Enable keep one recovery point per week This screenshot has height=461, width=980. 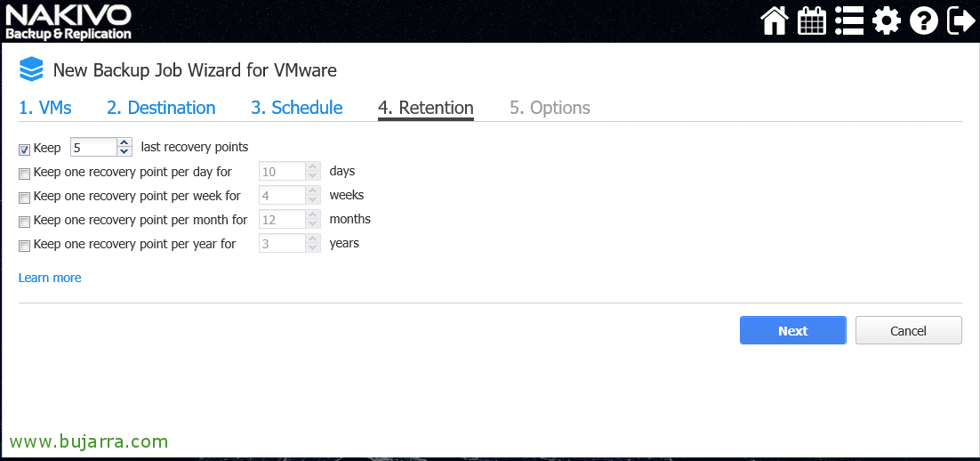click(x=24, y=198)
